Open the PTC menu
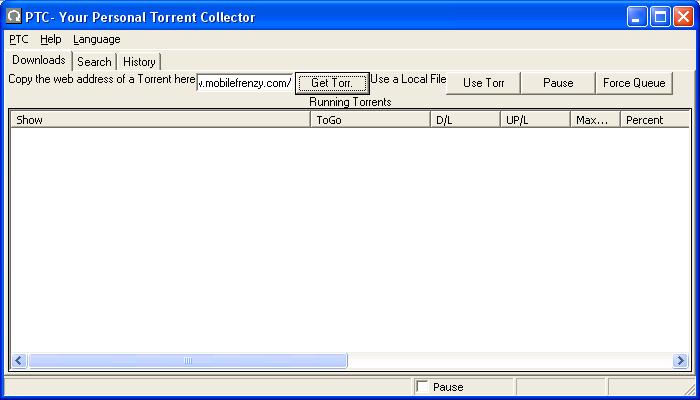Image resolution: width=700 pixels, height=400 pixels. coord(19,39)
